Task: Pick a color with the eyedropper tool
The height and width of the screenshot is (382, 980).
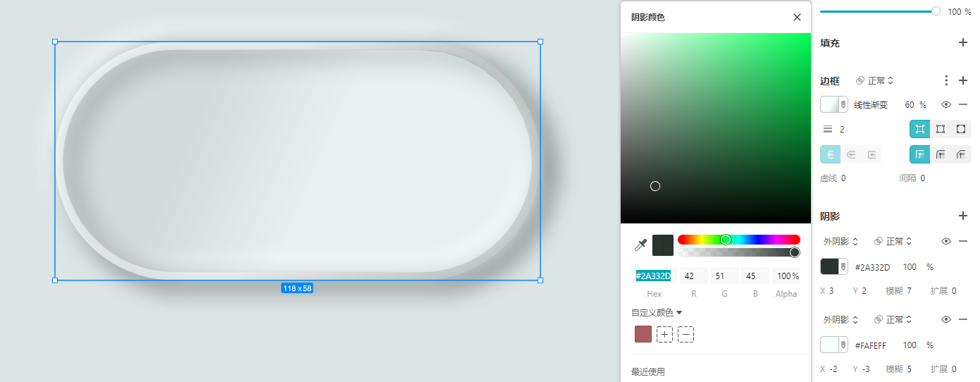Action: (x=640, y=245)
